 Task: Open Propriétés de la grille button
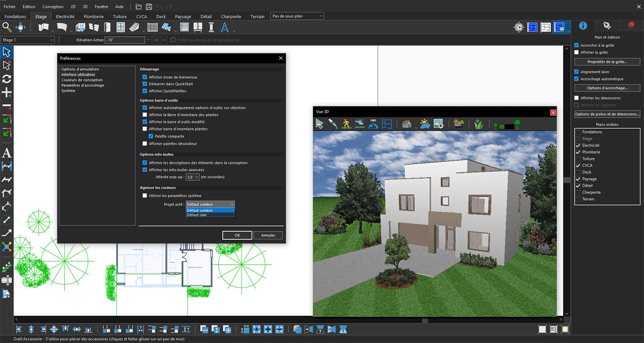[607, 62]
